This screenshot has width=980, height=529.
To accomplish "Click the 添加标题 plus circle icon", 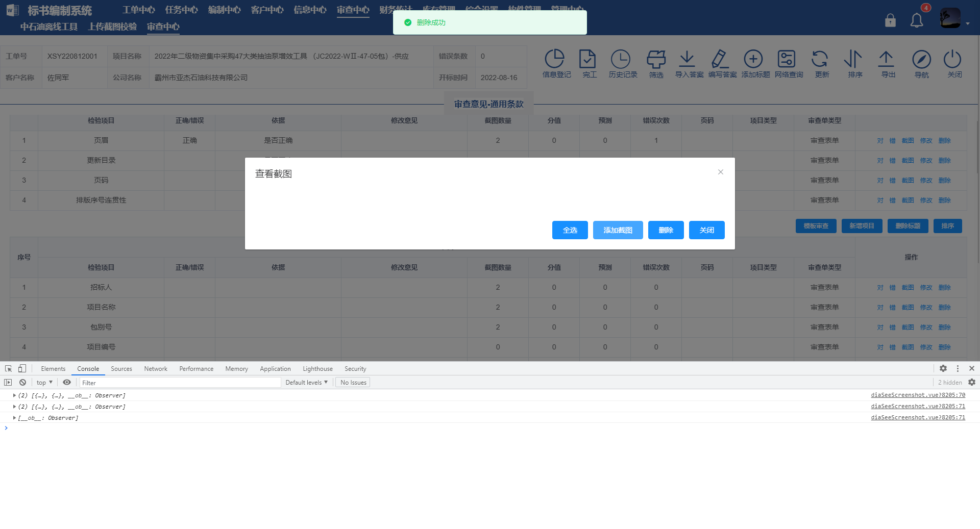I will 753,59.
